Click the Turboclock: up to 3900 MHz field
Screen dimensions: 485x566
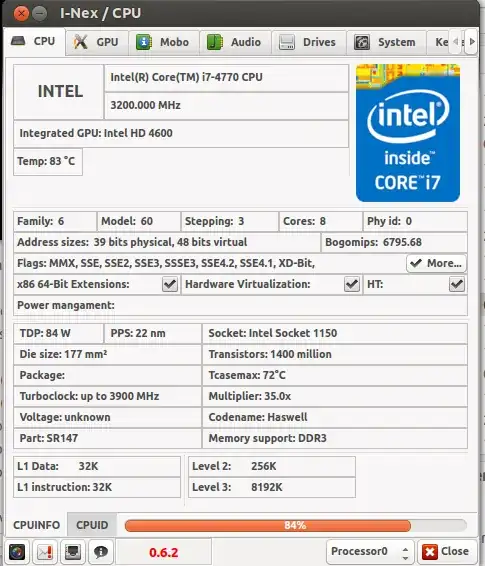pyautogui.click(x=108, y=396)
